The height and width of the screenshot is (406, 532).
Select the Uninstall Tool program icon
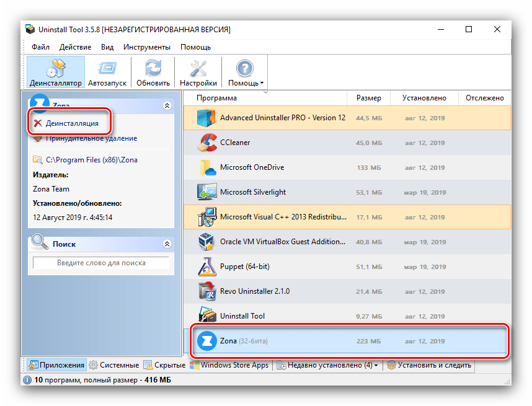[207, 314]
